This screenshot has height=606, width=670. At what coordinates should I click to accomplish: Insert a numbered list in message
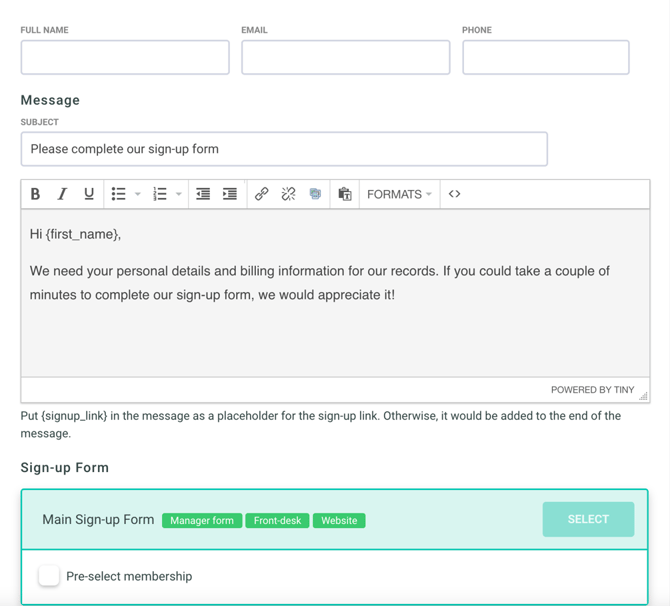159,194
